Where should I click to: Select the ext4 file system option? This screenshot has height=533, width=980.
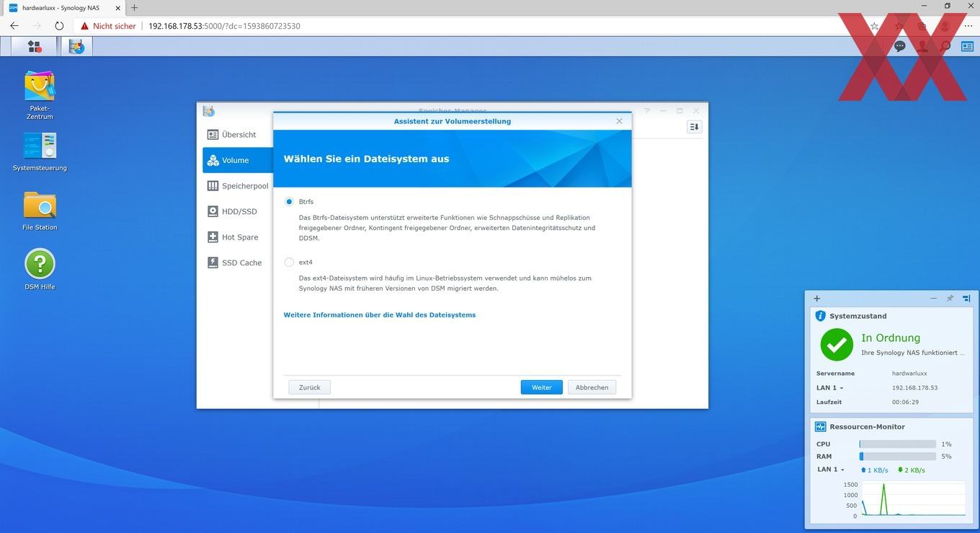point(289,263)
